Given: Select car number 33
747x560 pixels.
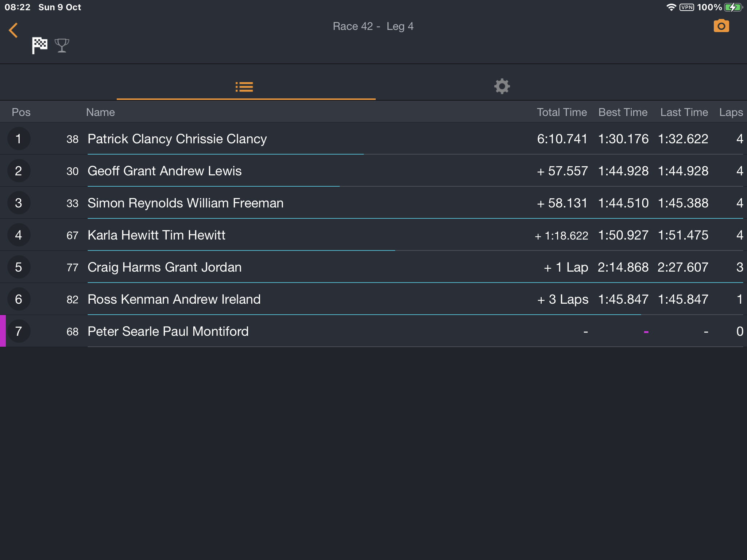Looking at the screenshot, I should click(x=73, y=203).
